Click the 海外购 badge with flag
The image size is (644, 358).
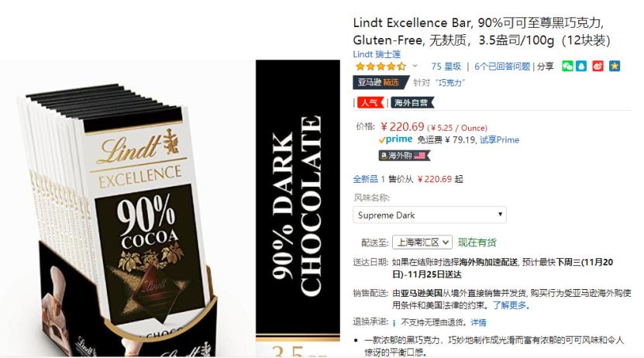(404, 156)
